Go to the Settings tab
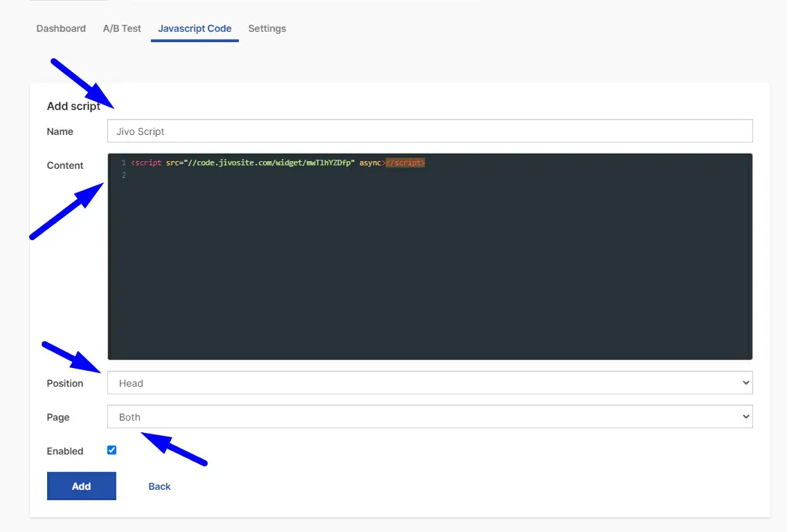Image resolution: width=787 pixels, height=532 pixels. click(x=267, y=28)
